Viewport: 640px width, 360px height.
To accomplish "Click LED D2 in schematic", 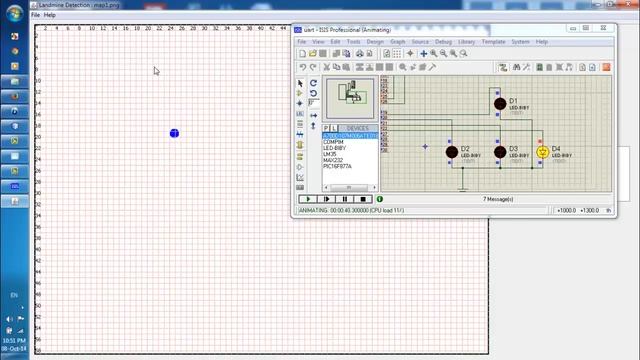I will click(452, 152).
